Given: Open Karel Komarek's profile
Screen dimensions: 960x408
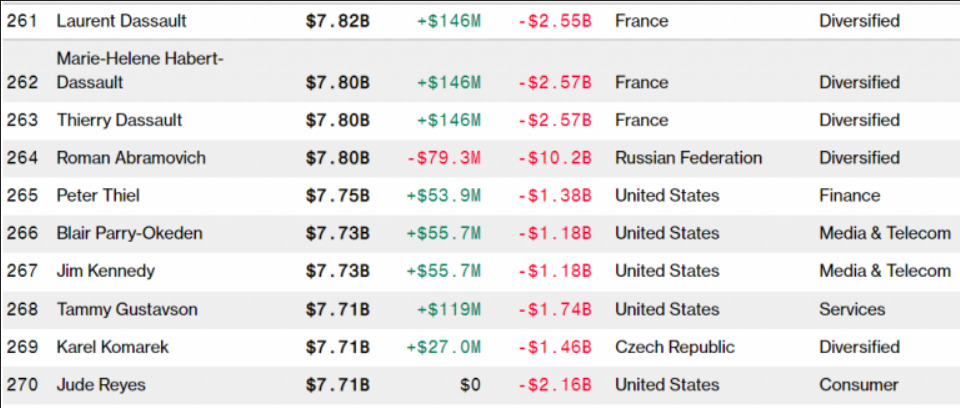Looking at the screenshot, I should tap(112, 347).
